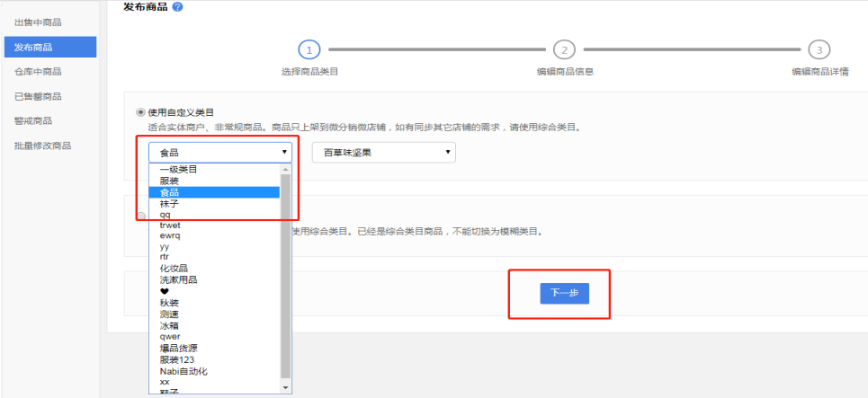Open the 百草味坚果 subcategory dropdown
The width and height of the screenshot is (868, 398).
(x=383, y=153)
